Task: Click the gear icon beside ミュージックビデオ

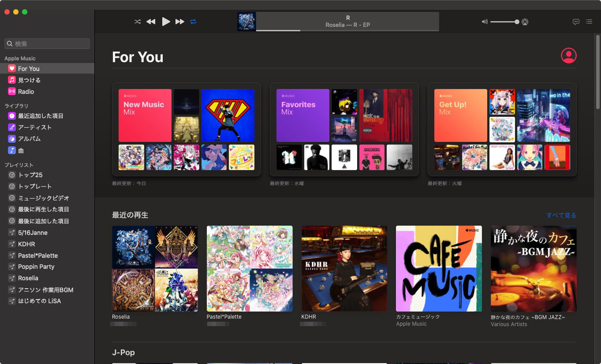Action: tap(12, 198)
